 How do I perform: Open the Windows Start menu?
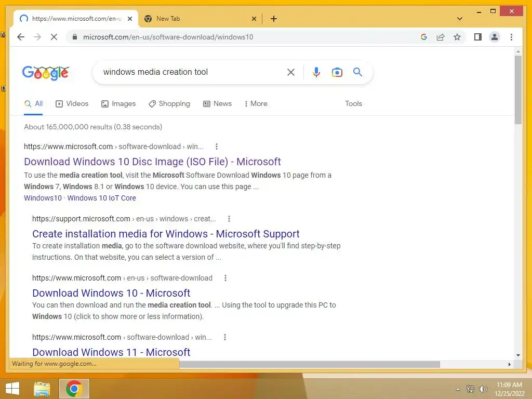(12, 389)
